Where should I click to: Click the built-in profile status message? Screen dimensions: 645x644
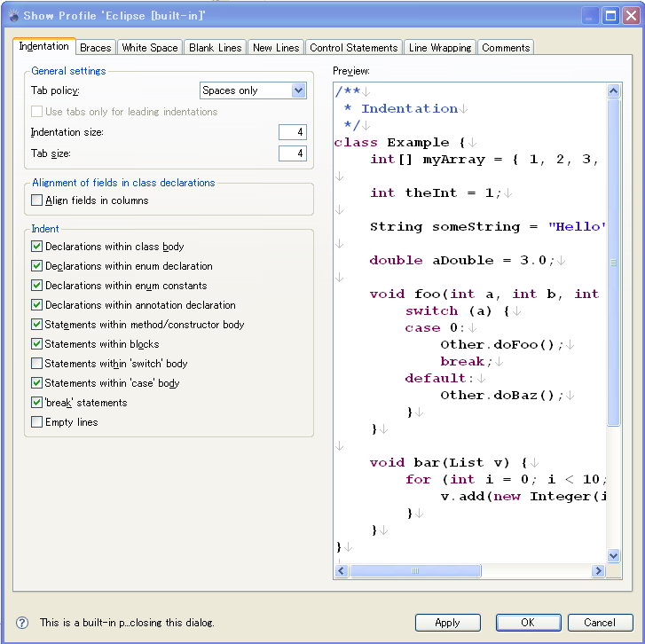127,623
